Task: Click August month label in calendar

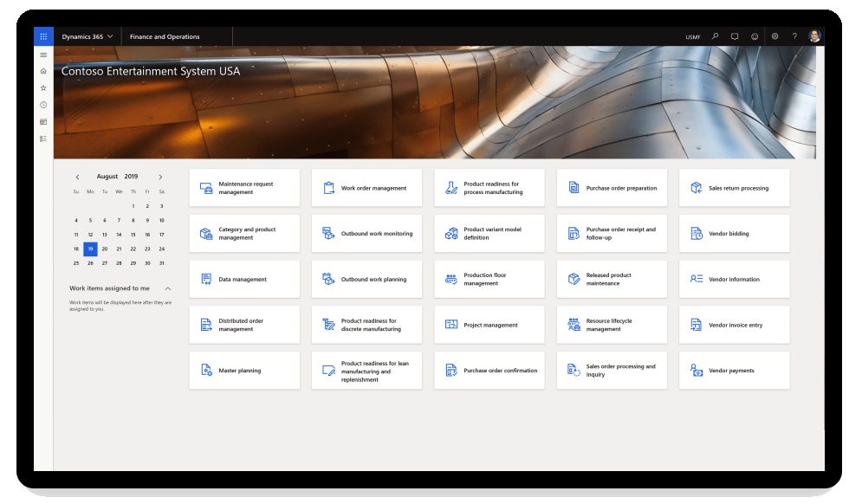Action: pos(107,177)
